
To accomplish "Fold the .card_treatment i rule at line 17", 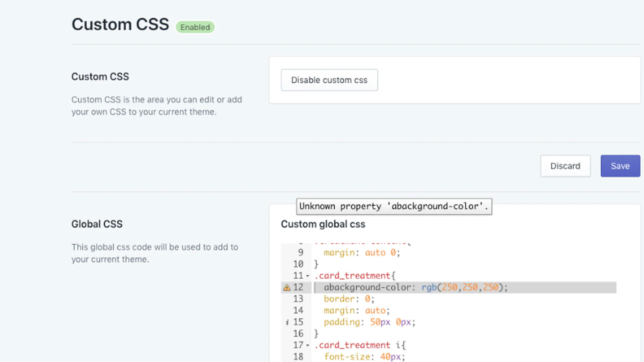I will [308, 346].
